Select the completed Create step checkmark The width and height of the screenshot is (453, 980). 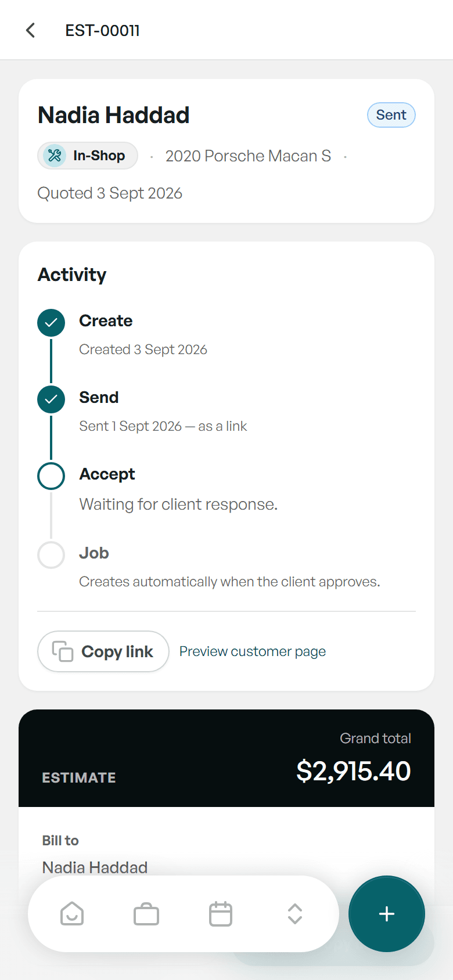click(51, 323)
